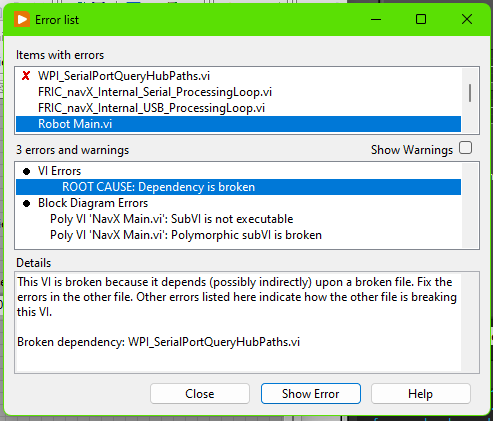Click the red X error icon beside WPI_SerialPortQueryHubPaths.vi
The height and width of the screenshot is (421, 493).
(26, 76)
